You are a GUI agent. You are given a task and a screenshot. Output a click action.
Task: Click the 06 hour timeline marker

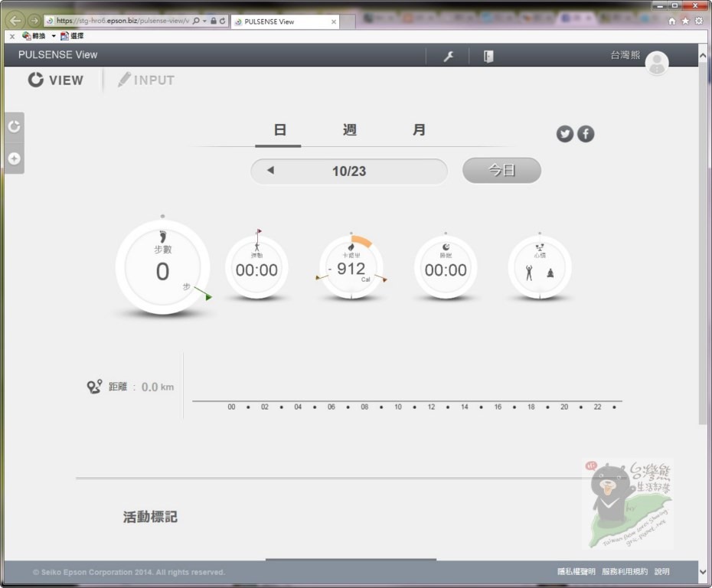(332, 407)
